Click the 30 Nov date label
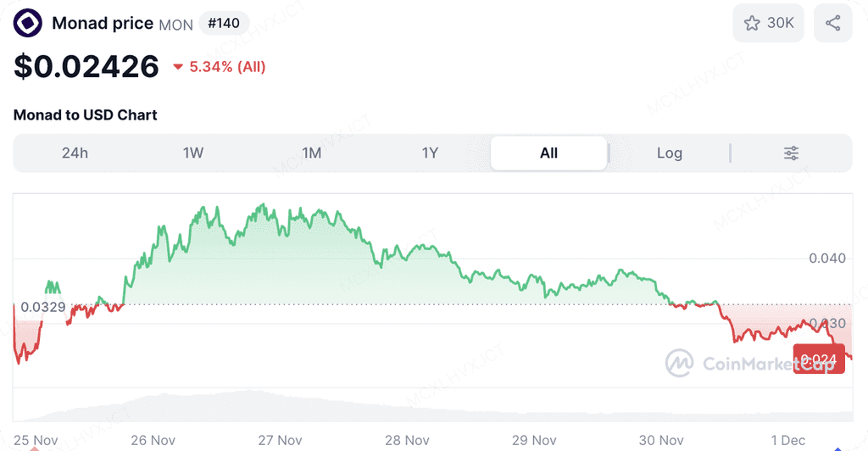The image size is (868, 451). (x=661, y=441)
